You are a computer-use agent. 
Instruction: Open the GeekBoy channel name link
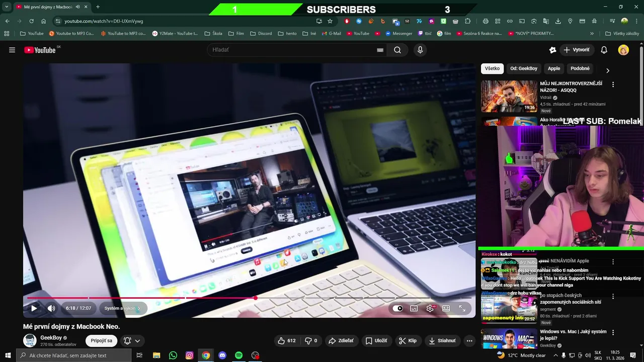pos(51,338)
